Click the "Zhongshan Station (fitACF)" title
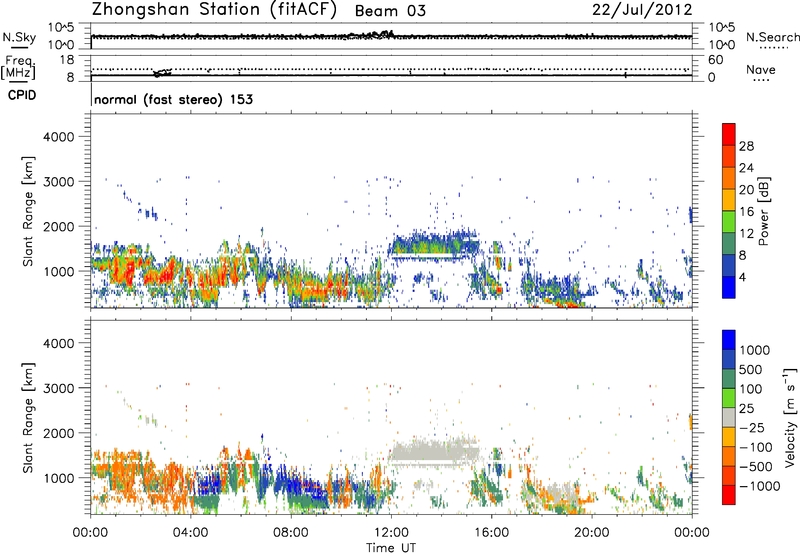The image size is (800, 554). coord(214,10)
